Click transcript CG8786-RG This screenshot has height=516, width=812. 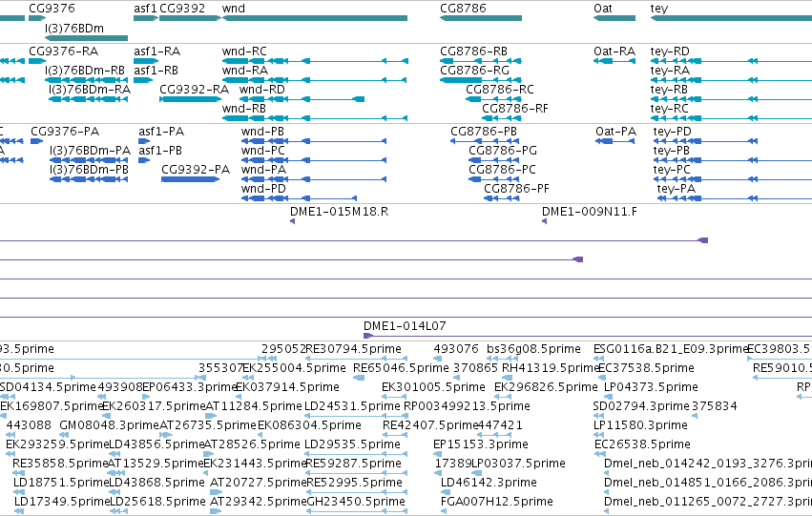[x=474, y=71]
